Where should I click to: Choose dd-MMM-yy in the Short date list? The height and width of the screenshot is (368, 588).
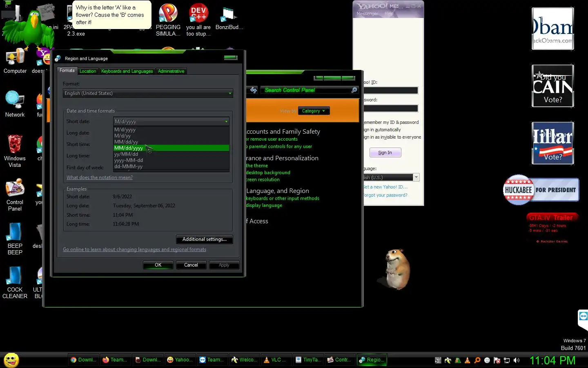pyautogui.click(x=171, y=166)
